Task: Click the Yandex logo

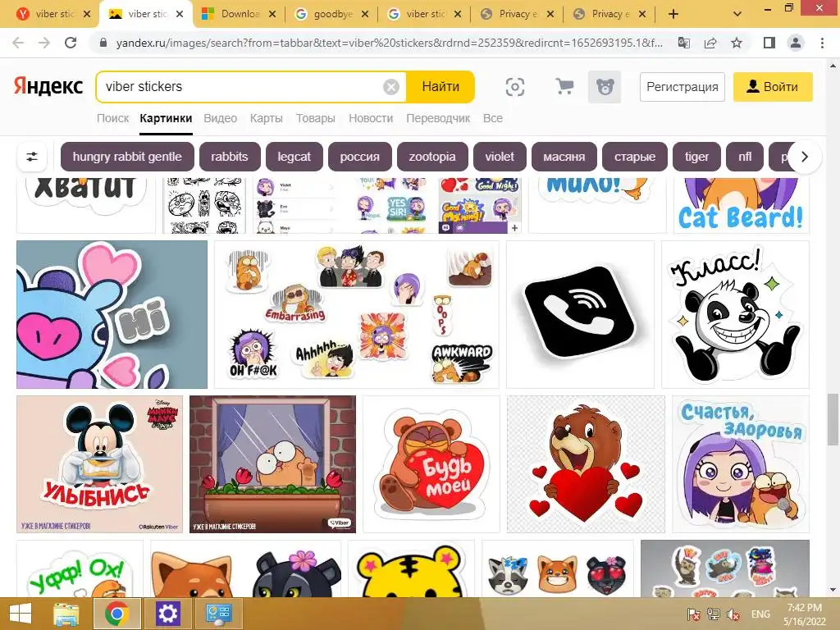Action: pyautogui.click(x=48, y=86)
